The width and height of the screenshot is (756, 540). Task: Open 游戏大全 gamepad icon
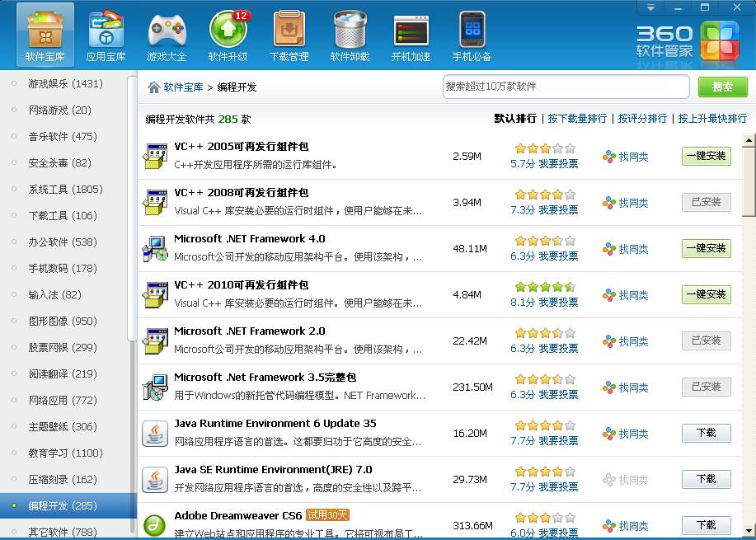click(x=167, y=35)
